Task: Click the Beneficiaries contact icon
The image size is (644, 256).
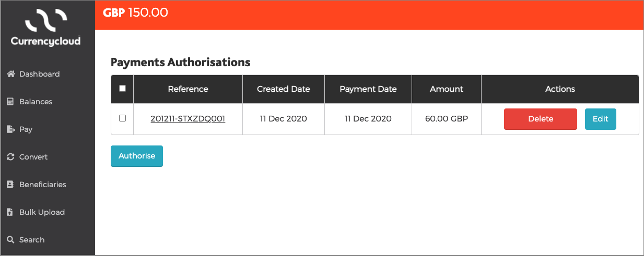Action: pyautogui.click(x=10, y=185)
